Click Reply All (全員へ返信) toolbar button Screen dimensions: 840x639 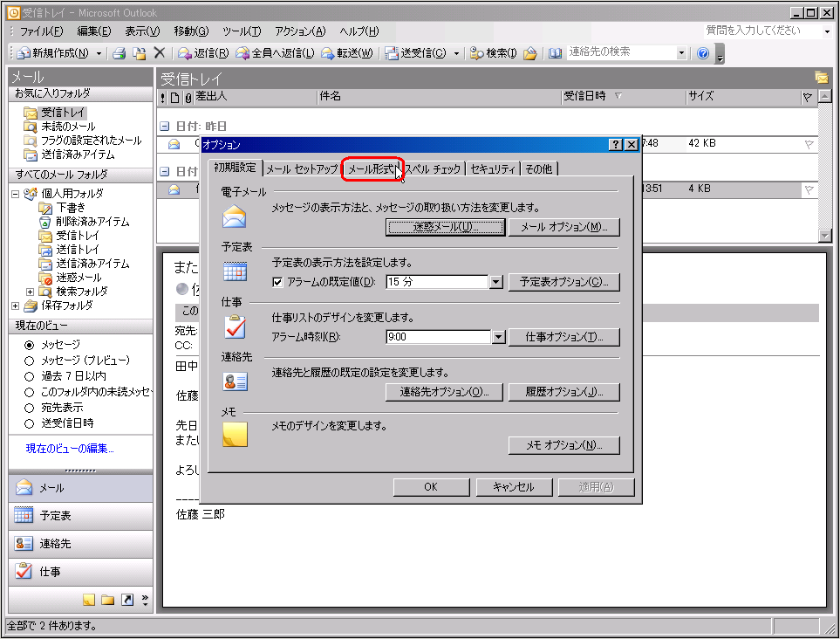tap(275, 53)
